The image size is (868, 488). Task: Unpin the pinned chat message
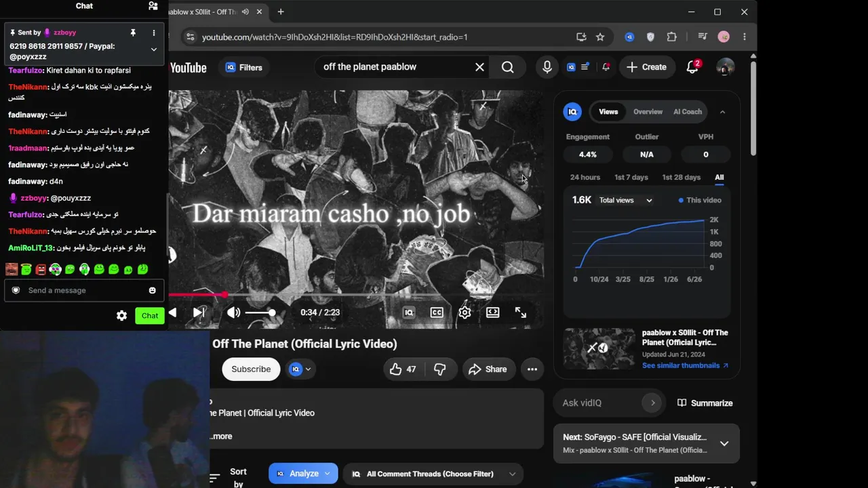click(x=133, y=33)
